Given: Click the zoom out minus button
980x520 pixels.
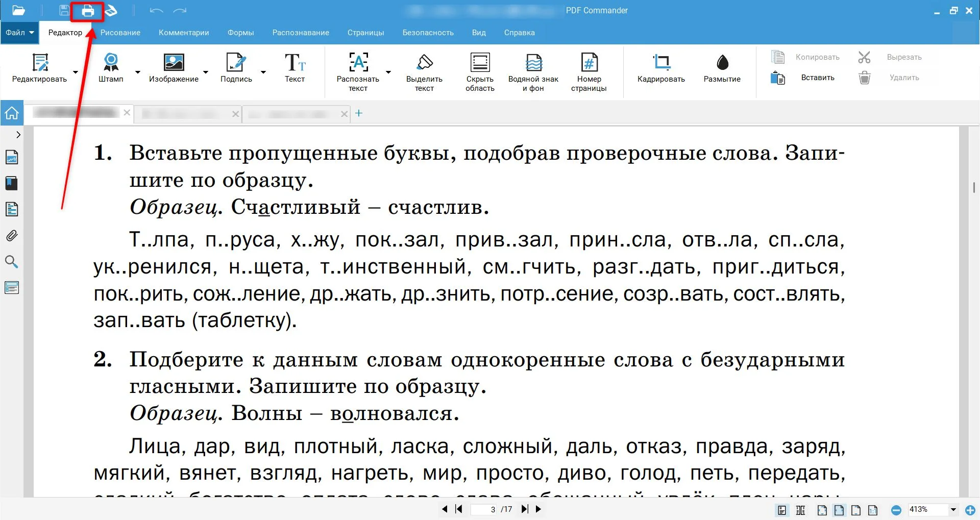Looking at the screenshot, I should pyautogui.click(x=896, y=510).
